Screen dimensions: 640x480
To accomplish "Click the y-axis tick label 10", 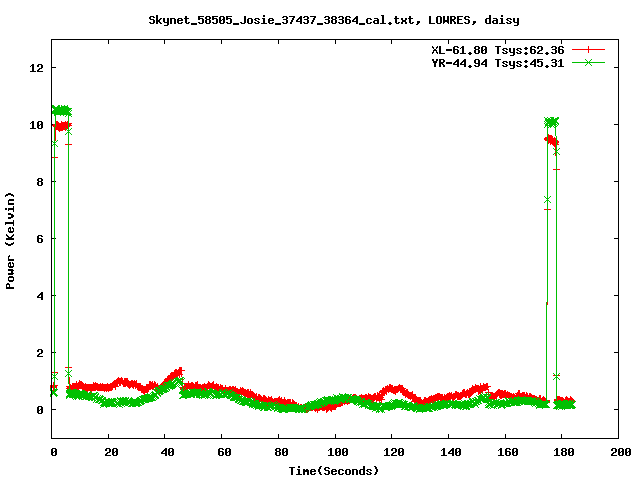I will pyautogui.click(x=36, y=125).
